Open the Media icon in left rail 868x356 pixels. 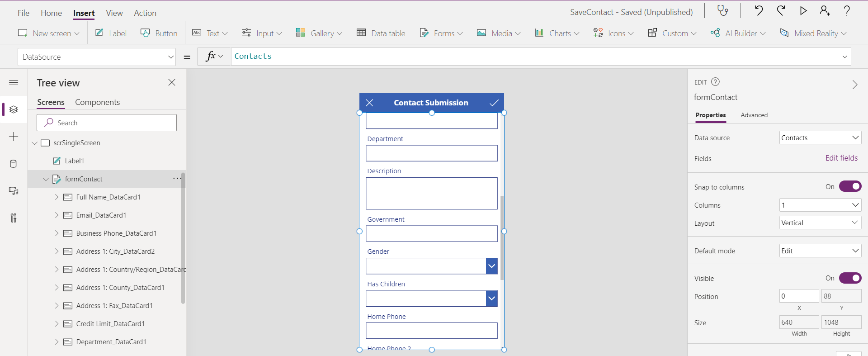point(14,191)
